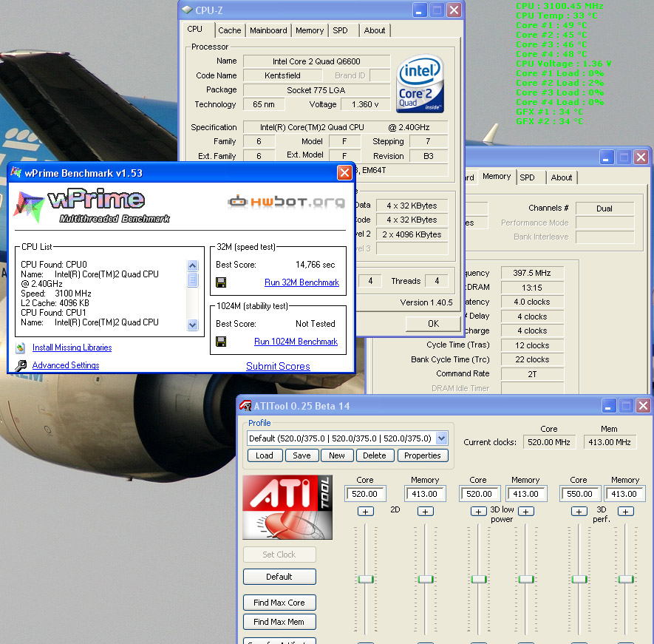Open profile Properties button
Viewport: 654px width, 644px height.
(x=423, y=455)
